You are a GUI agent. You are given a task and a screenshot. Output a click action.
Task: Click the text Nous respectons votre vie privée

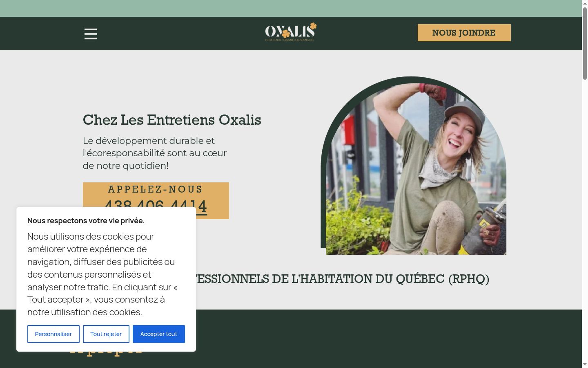coord(86,221)
